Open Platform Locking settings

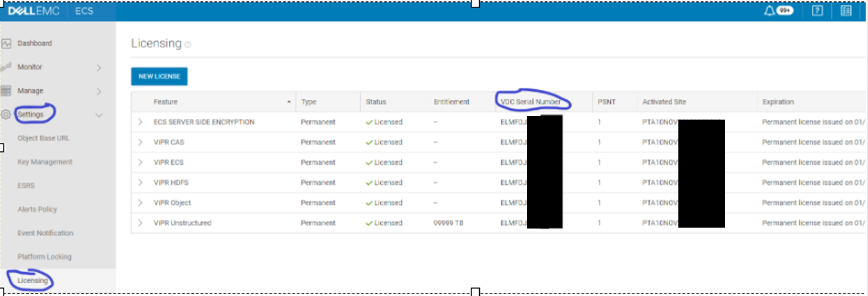[x=44, y=257]
